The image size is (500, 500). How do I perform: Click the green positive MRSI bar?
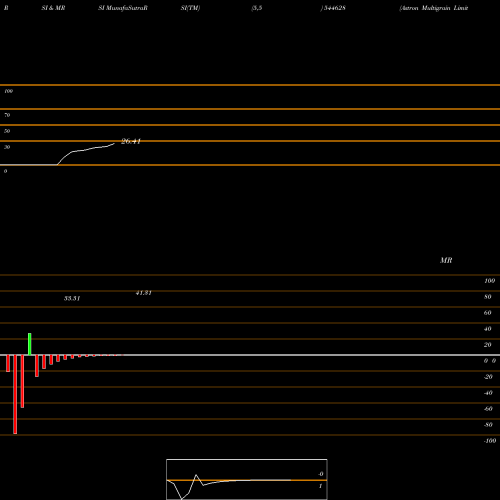click(30, 344)
